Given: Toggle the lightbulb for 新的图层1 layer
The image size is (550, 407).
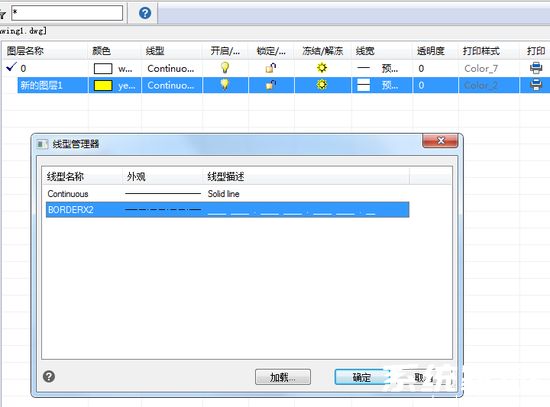Looking at the screenshot, I should [225, 85].
